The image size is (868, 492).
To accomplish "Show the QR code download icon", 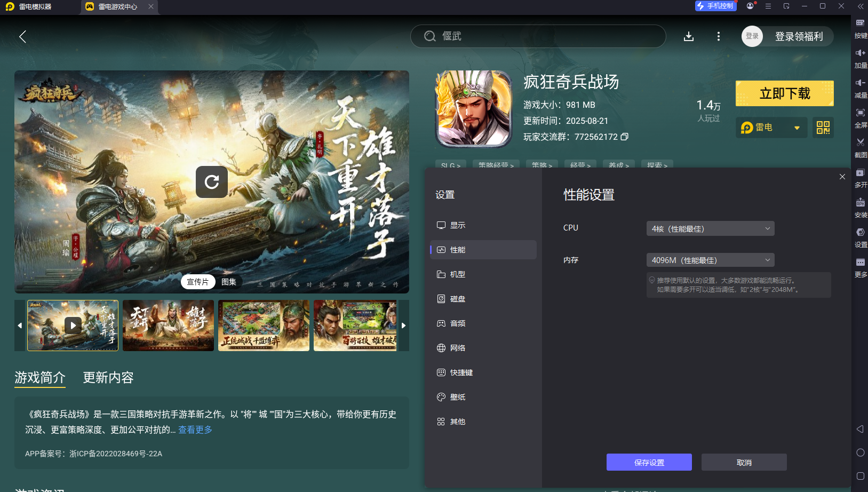I will tap(823, 128).
